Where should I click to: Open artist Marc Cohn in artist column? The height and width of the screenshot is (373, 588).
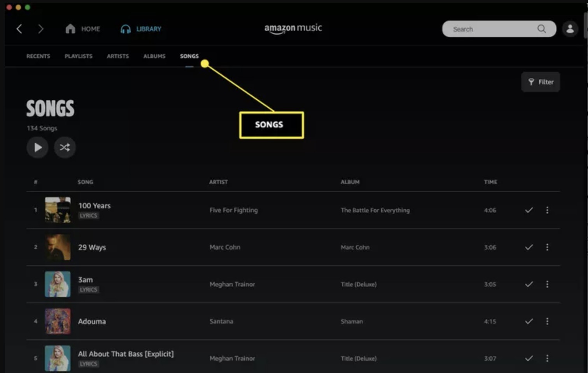(x=225, y=247)
